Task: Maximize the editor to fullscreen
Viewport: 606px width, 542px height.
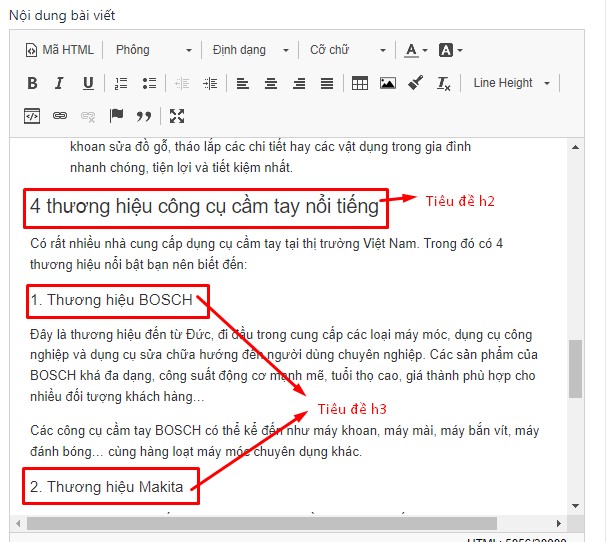Action: (x=177, y=116)
